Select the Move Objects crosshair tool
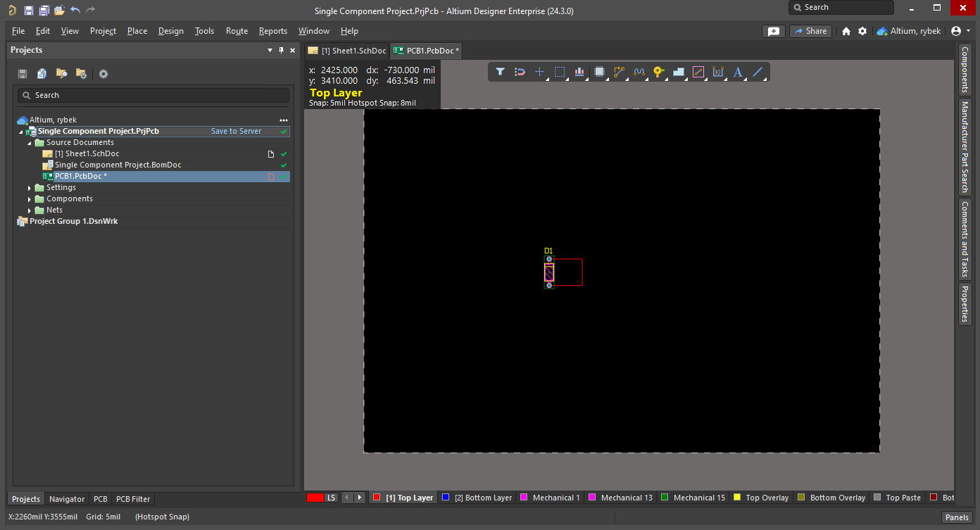The height and width of the screenshot is (530, 980). click(x=540, y=72)
